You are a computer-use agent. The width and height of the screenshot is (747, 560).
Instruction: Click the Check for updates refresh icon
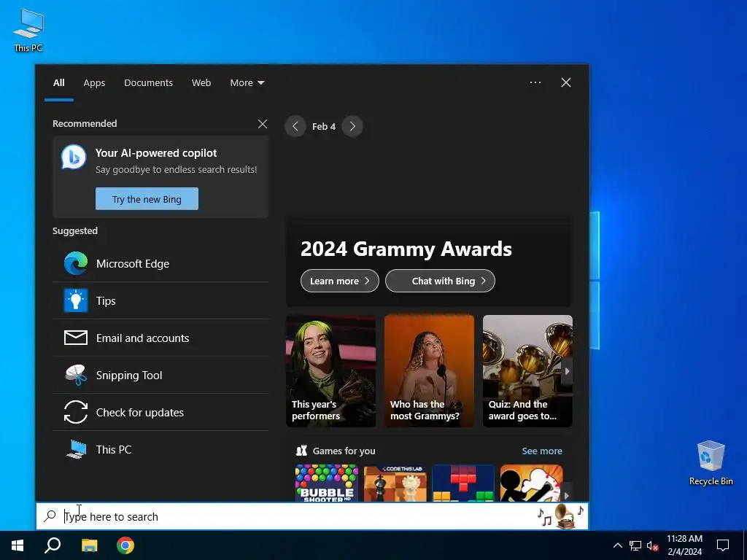tap(76, 412)
